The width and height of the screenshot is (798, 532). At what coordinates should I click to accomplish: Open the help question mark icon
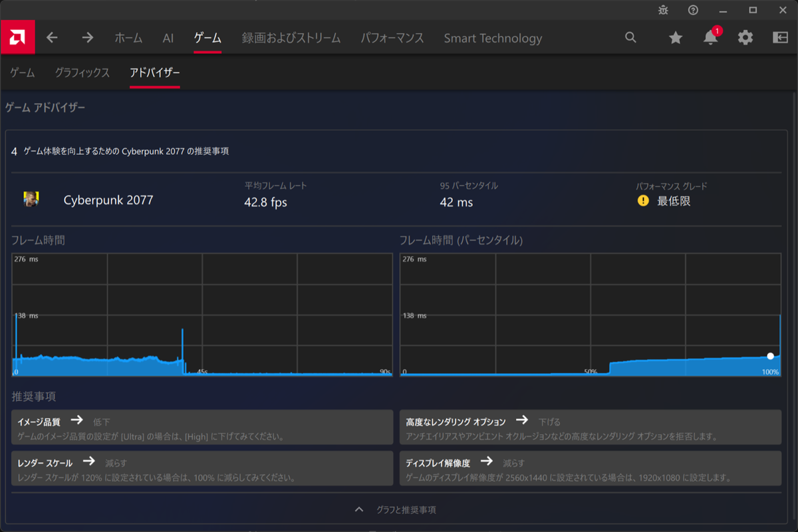tap(693, 10)
